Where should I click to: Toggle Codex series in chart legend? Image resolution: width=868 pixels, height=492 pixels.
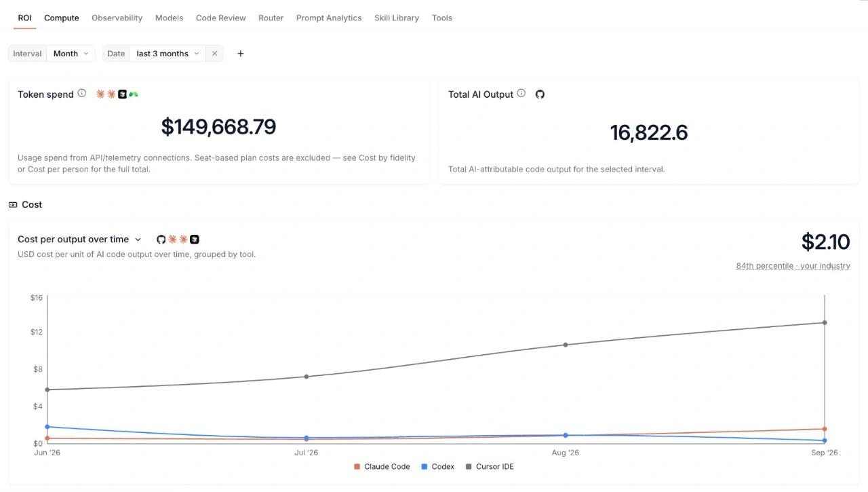click(x=437, y=467)
